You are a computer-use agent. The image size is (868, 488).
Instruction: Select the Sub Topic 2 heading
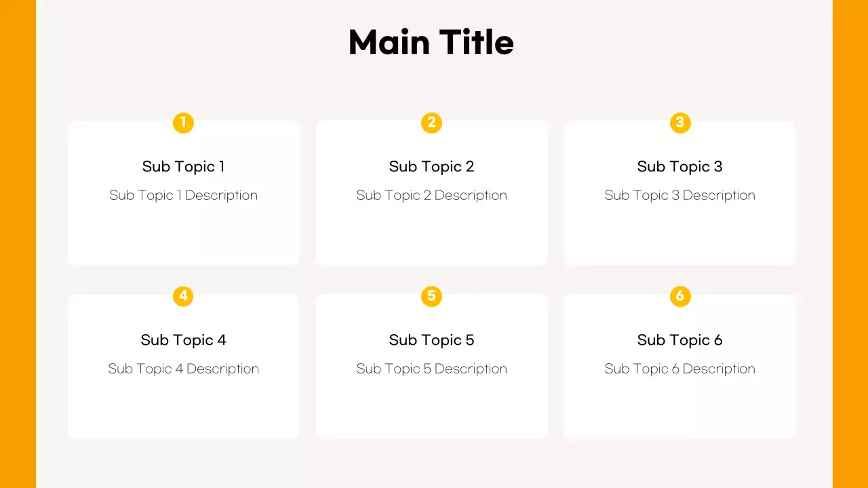[431, 167]
